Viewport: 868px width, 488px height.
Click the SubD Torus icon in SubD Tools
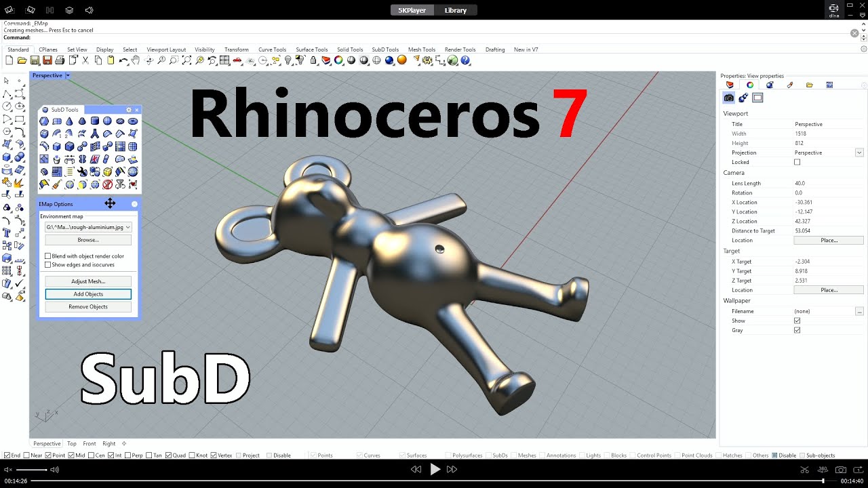click(133, 121)
